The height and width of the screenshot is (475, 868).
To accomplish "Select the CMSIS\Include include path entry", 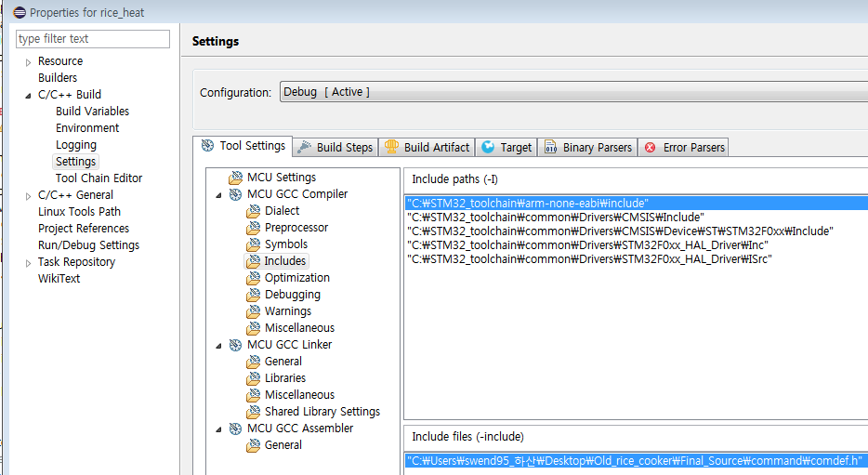I will point(555,217).
